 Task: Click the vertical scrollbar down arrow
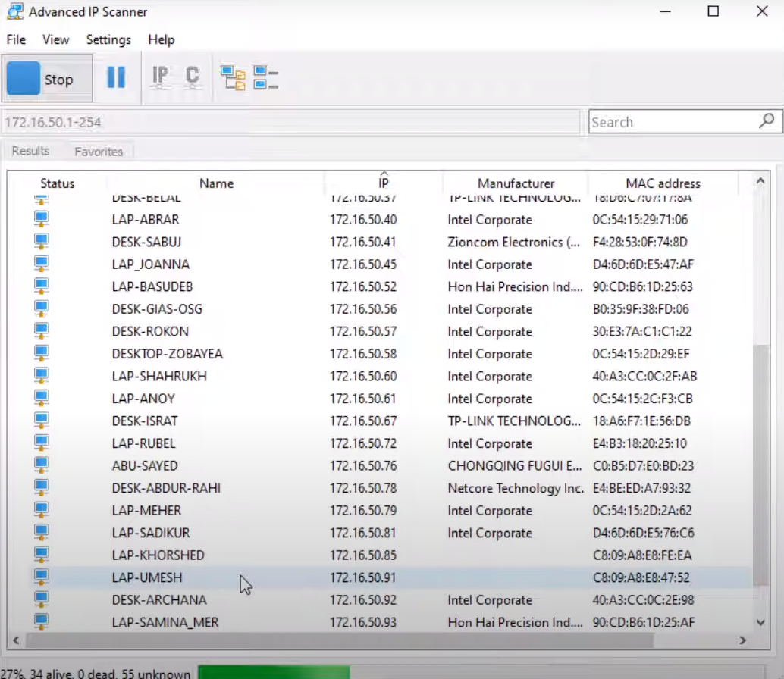click(x=760, y=622)
